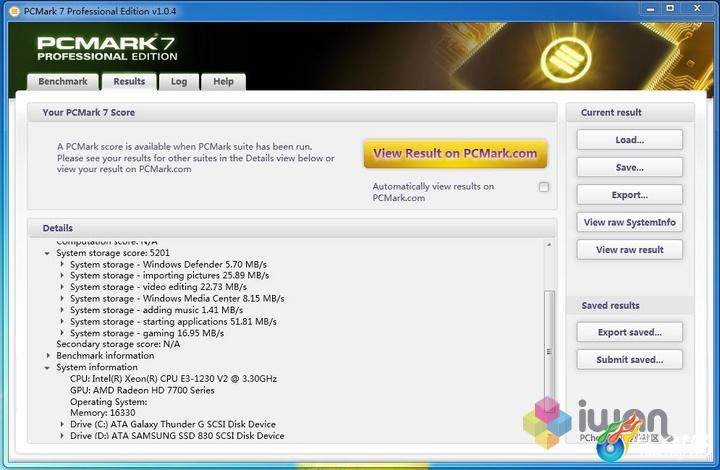Image resolution: width=720 pixels, height=470 pixels.
Task: Expand System storage video editing row
Action: point(62,287)
